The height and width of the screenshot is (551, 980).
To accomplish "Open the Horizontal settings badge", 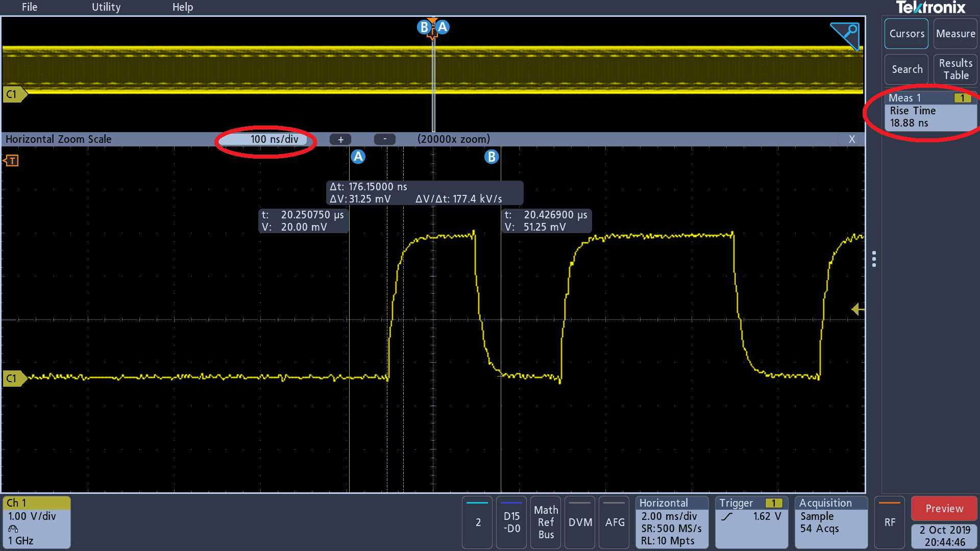I will (671, 522).
